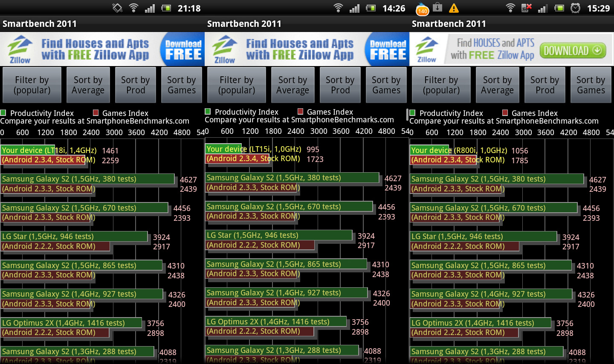Tap green Productivity Index swatch in the R800i screen
The height and width of the screenshot is (364, 614).
(412, 113)
